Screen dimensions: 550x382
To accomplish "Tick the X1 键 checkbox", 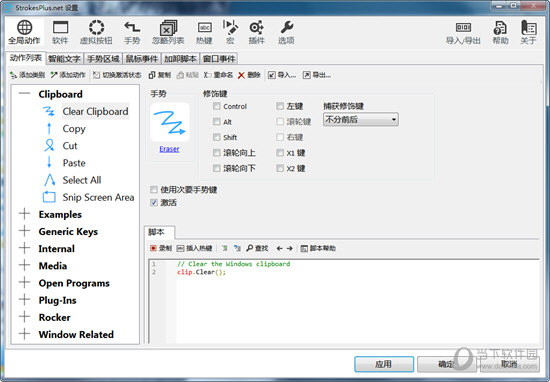I will click(x=280, y=153).
